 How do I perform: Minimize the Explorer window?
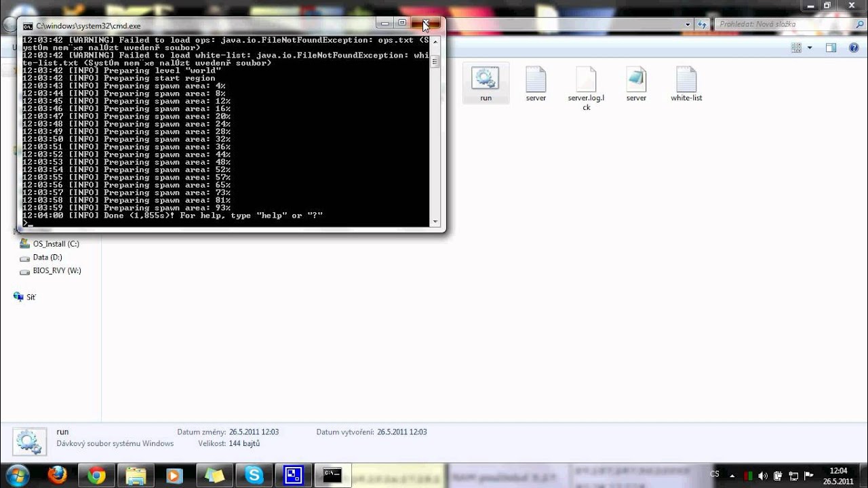coord(810,5)
